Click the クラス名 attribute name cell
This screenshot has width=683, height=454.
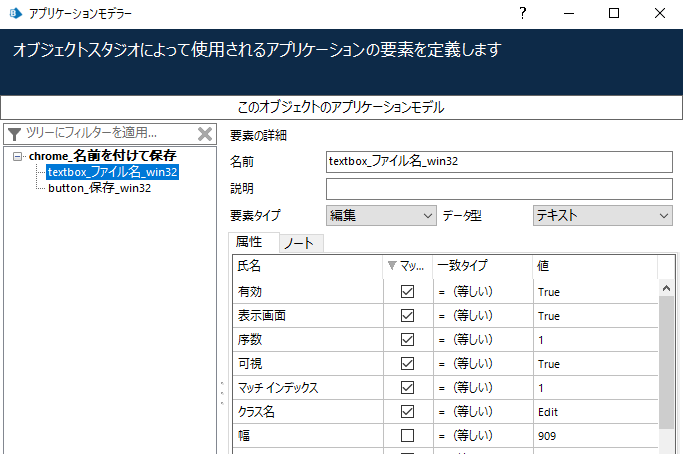pyautogui.click(x=308, y=411)
